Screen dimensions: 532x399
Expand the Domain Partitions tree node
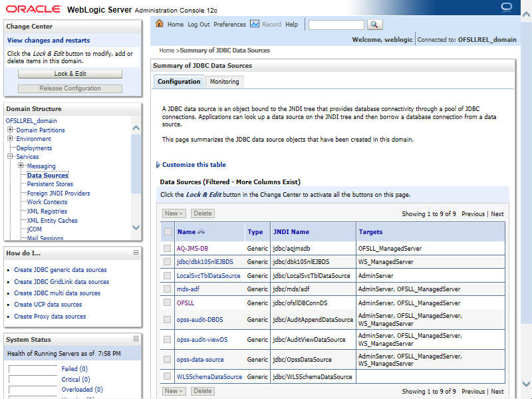(10, 129)
